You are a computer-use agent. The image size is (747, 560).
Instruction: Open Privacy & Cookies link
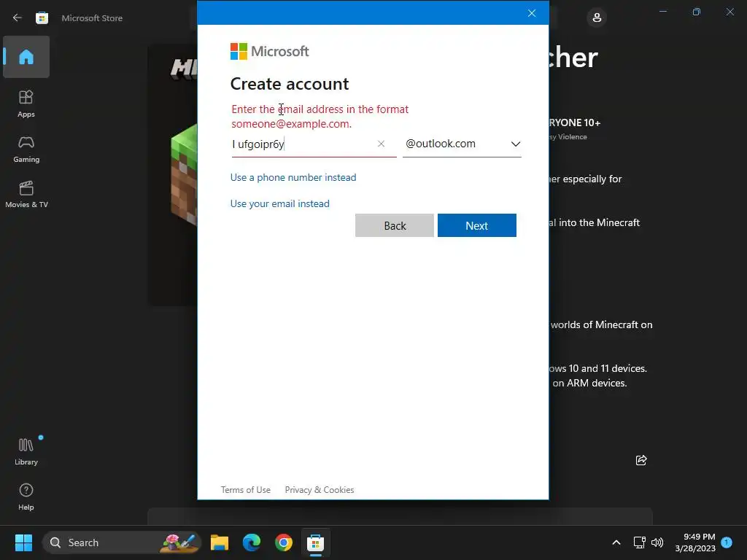320,489
